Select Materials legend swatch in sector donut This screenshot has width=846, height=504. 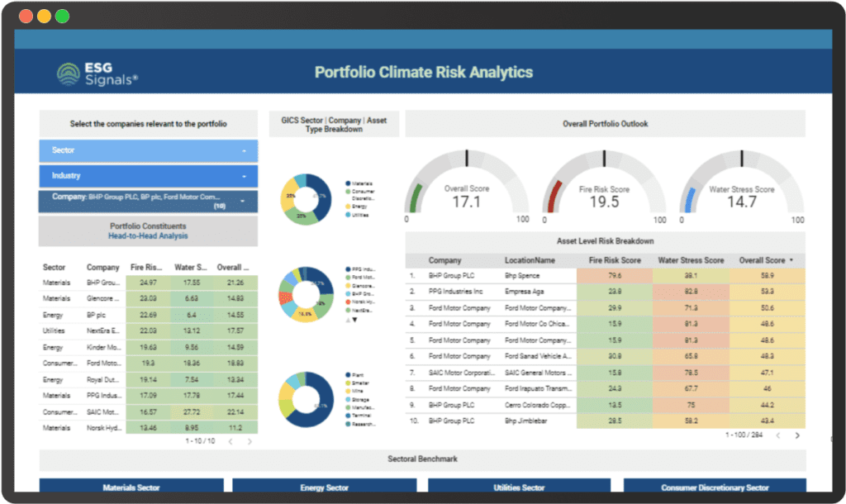point(348,183)
